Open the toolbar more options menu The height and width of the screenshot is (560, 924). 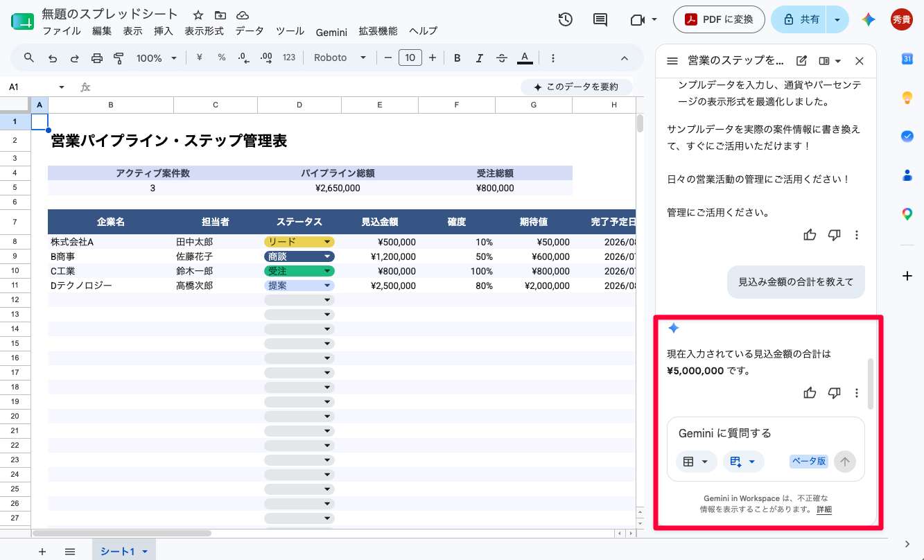[x=552, y=58]
